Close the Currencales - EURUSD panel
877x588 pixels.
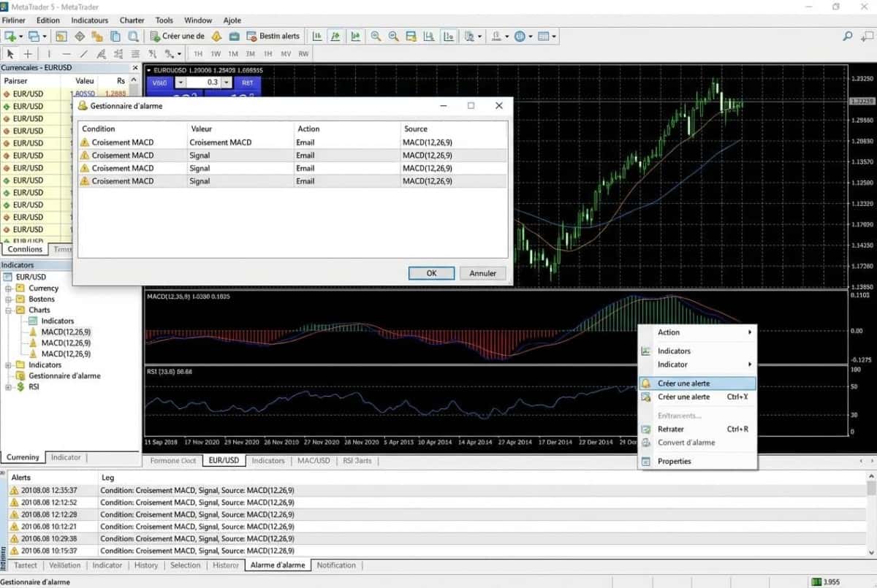point(134,68)
